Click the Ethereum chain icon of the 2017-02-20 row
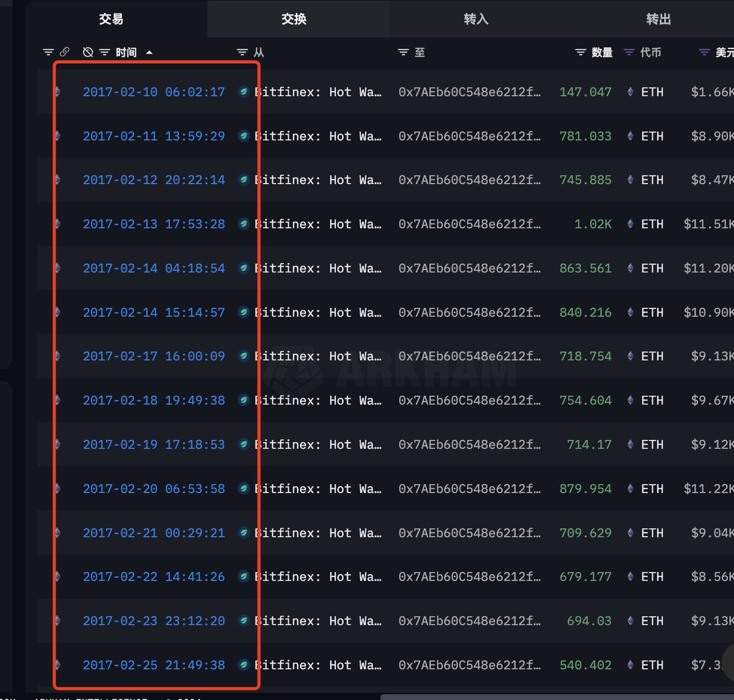 pos(58,488)
